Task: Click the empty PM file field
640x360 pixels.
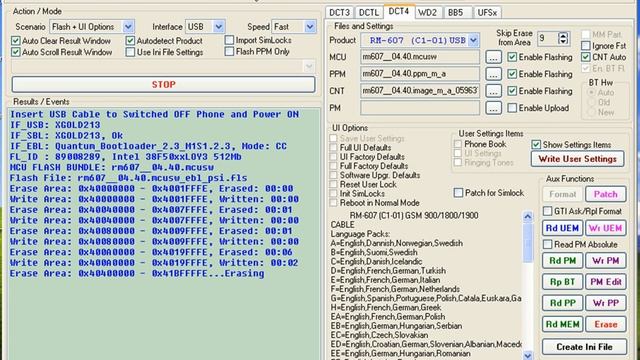Action: coord(420,108)
